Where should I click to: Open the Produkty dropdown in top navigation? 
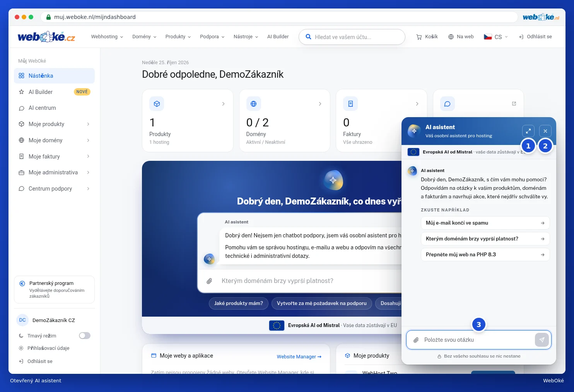pos(178,37)
